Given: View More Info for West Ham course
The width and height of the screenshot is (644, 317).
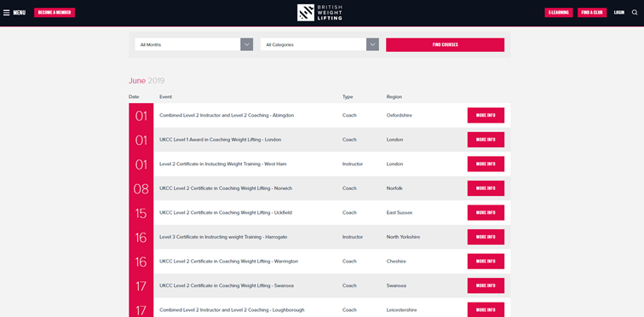Looking at the screenshot, I should [x=486, y=164].
